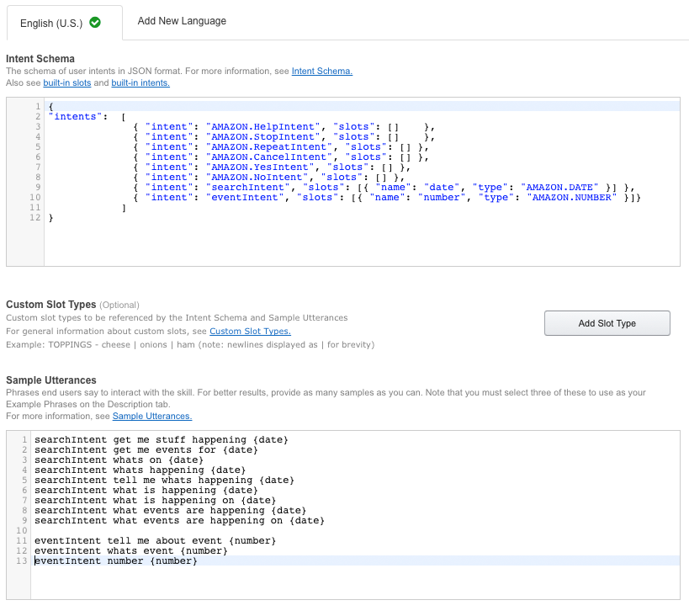The height and width of the screenshot is (616, 689).
Task: Open the Intent Schema documentation link
Action: point(321,72)
